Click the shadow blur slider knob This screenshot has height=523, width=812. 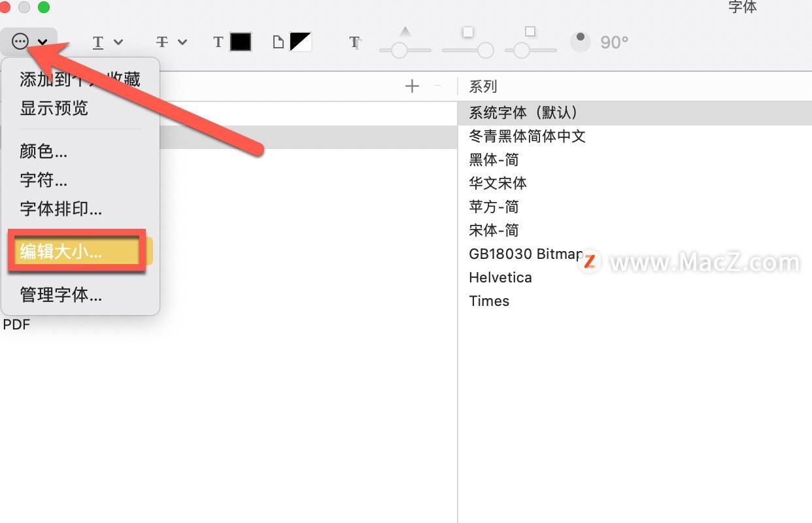(485, 50)
